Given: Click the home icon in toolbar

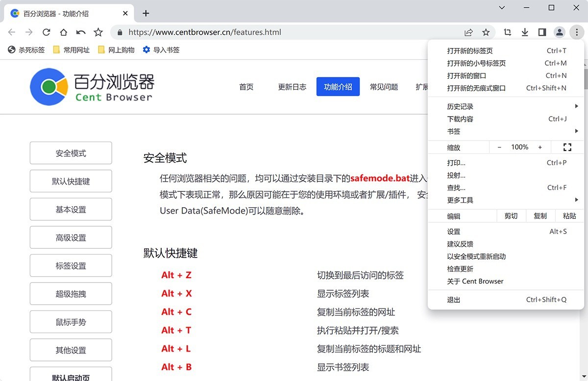Looking at the screenshot, I should (x=63, y=32).
